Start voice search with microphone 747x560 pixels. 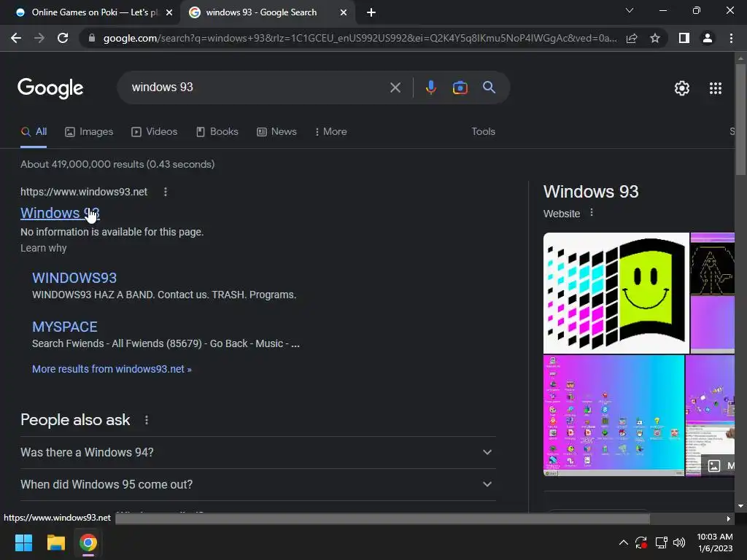pos(430,87)
